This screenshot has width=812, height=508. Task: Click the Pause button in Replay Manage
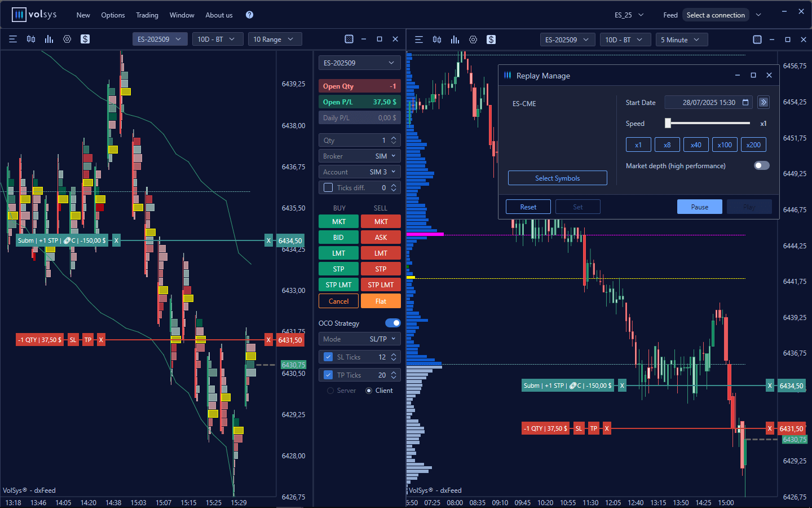pos(699,207)
